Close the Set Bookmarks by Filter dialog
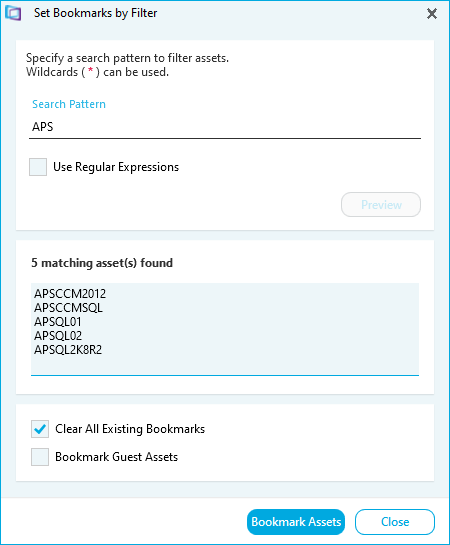The height and width of the screenshot is (545, 450). (432, 14)
